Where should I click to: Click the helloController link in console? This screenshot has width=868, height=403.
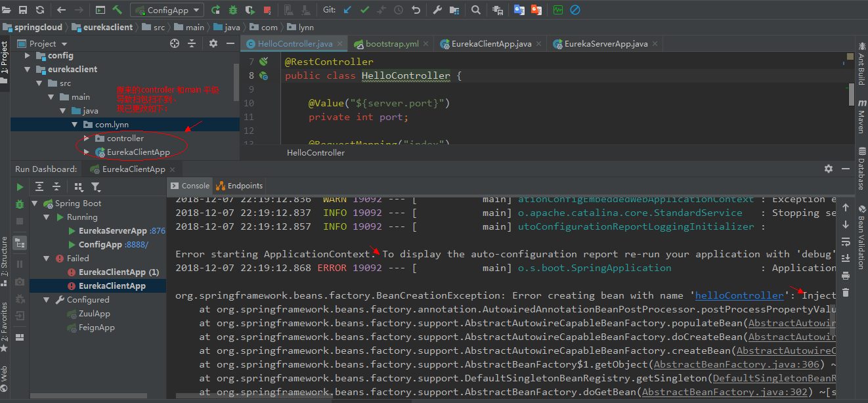coord(739,295)
